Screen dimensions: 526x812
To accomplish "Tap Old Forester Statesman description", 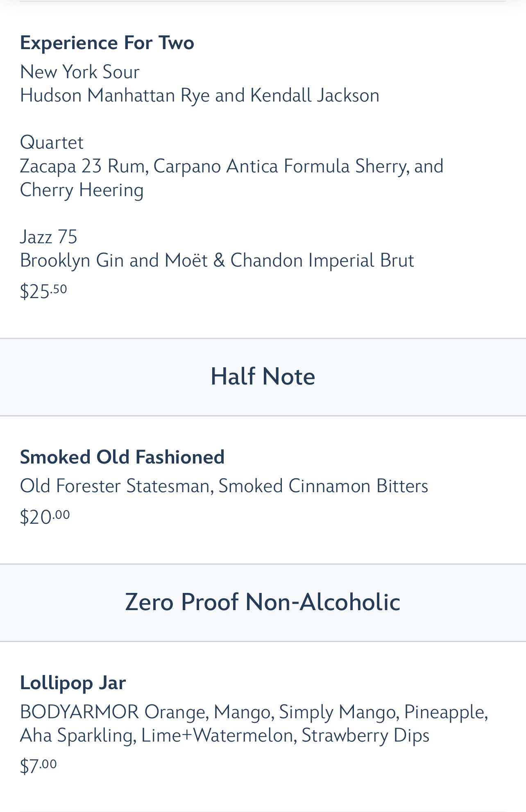I will point(224,486).
